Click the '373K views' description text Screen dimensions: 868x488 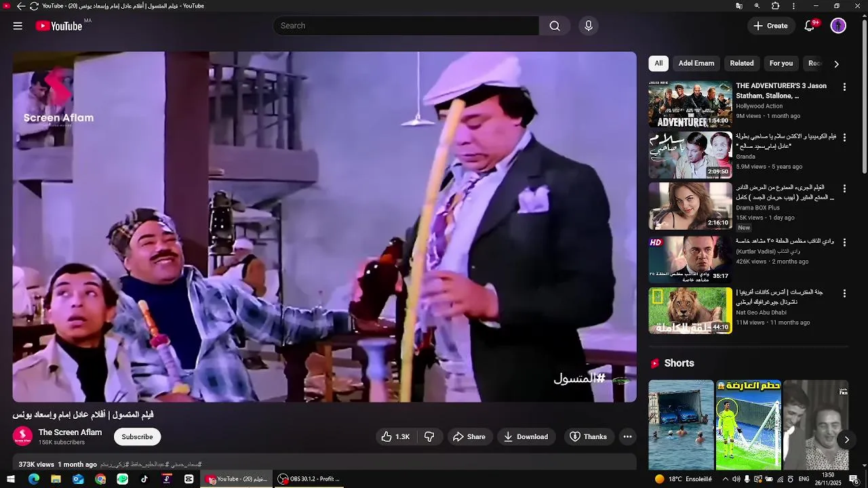(36, 464)
